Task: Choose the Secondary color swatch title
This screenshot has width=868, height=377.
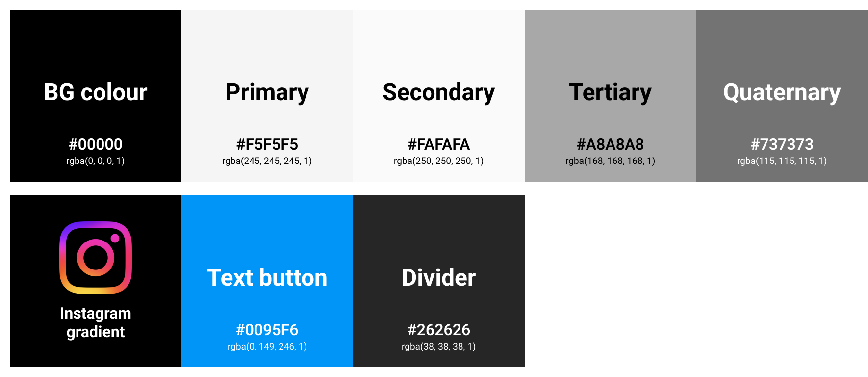Action: pos(439,92)
